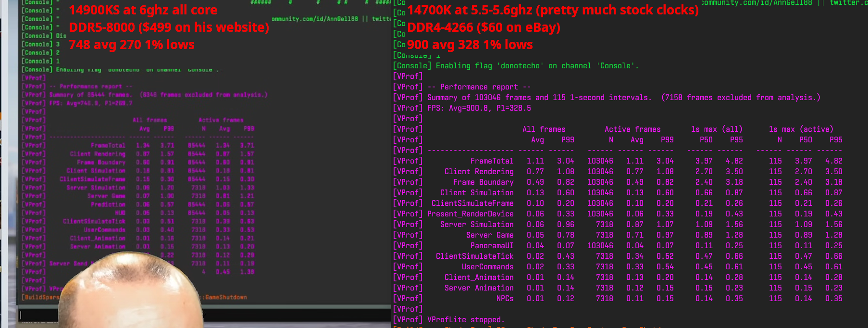Click '-- Performance report --' in right console
The width and height of the screenshot is (868, 328).
pyautogui.click(x=479, y=87)
